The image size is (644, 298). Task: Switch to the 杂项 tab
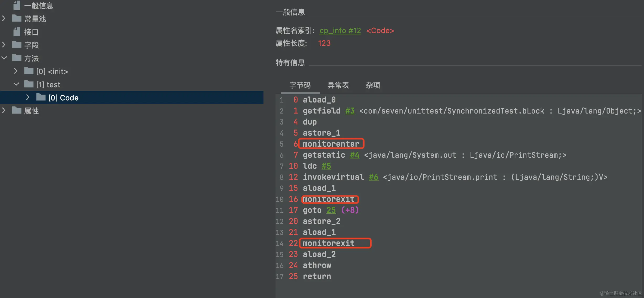click(373, 85)
